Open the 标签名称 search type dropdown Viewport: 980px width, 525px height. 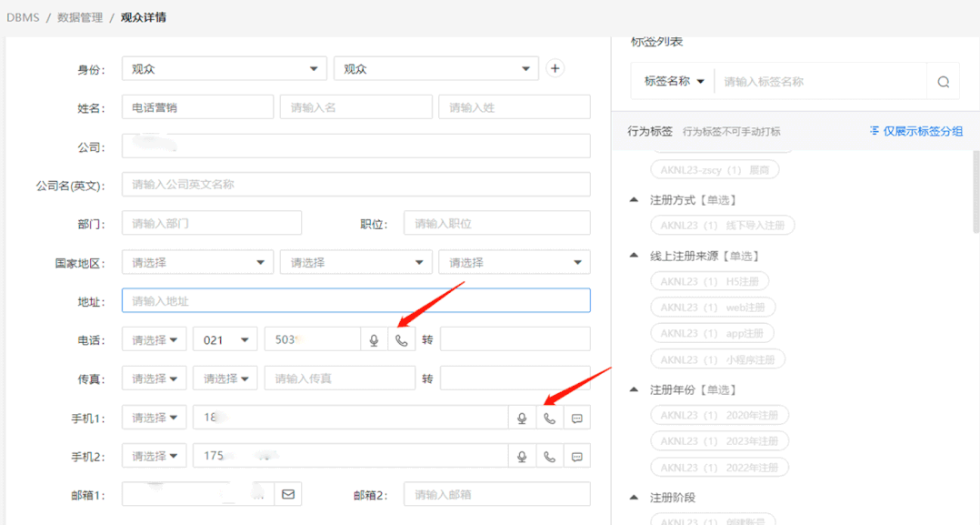click(x=674, y=82)
